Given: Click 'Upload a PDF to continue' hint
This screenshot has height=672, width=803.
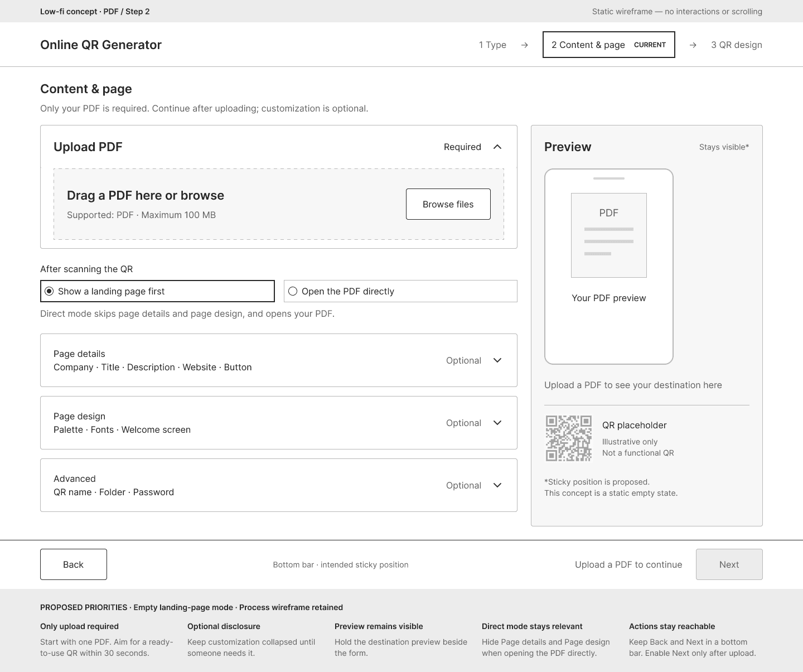Looking at the screenshot, I should pyautogui.click(x=628, y=564).
